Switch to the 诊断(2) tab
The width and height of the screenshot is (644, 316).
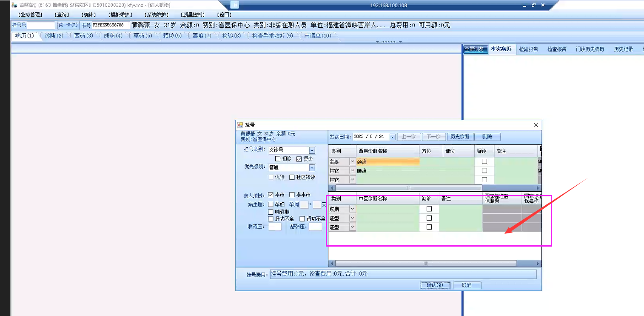54,36
